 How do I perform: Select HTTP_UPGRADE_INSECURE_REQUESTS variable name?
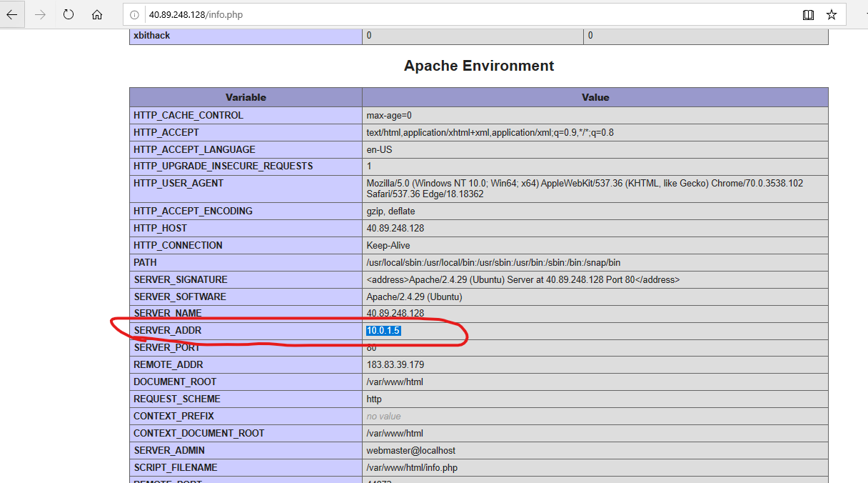[x=223, y=166]
